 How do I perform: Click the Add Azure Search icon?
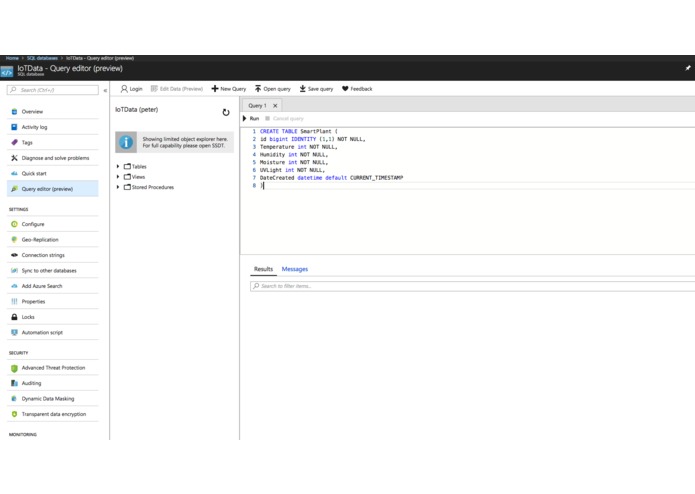click(x=14, y=286)
